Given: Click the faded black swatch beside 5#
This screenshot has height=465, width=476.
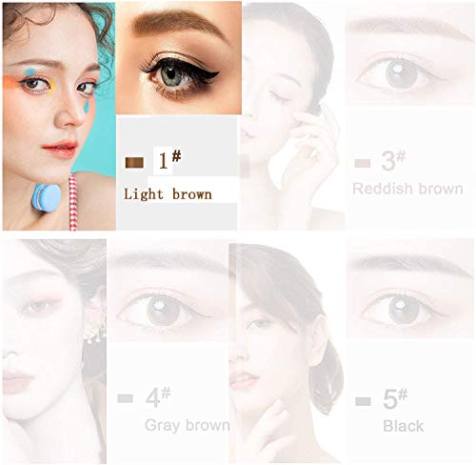Looking at the screenshot, I should click(363, 401).
